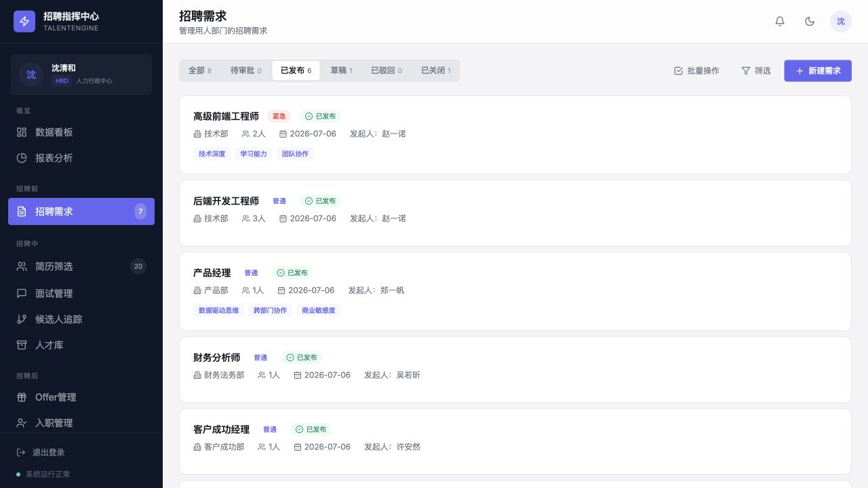This screenshot has width=868, height=488.
Task: Click 已发布 status on 后端开发工程师
Action: pyautogui.click(x=320, y=201)
